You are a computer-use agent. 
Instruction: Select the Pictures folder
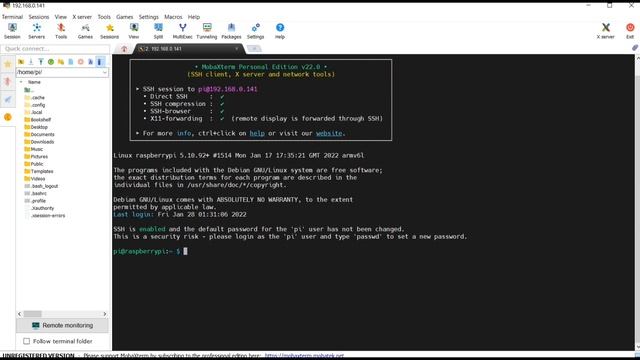click(36, 157)
